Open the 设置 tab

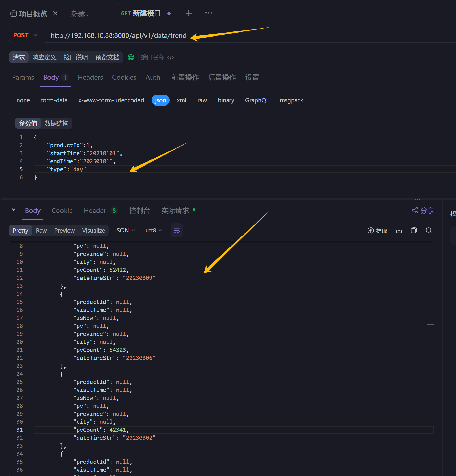point(252,77)
